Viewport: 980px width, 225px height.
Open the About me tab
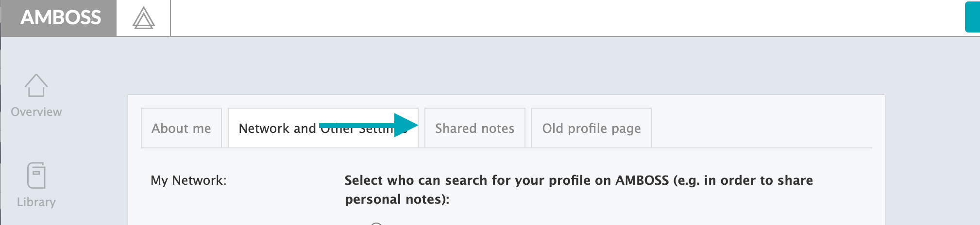coord(181,128)
